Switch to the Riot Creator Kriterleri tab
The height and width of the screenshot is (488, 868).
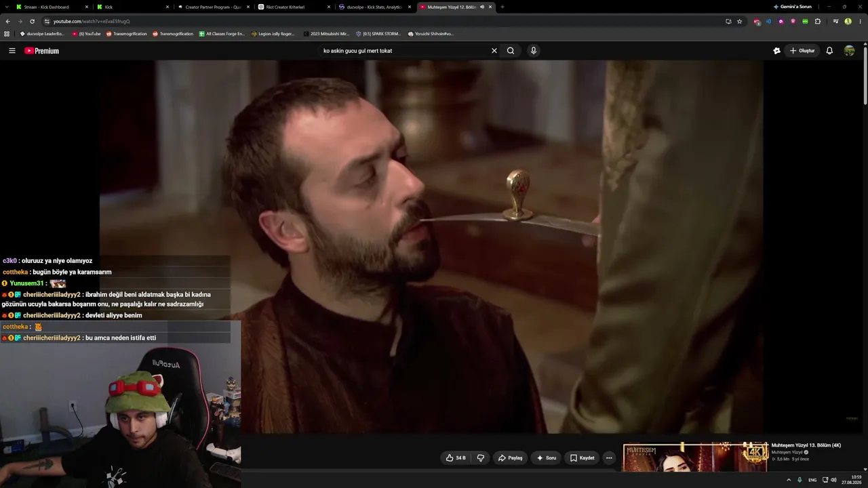click(x=293, y=7)
